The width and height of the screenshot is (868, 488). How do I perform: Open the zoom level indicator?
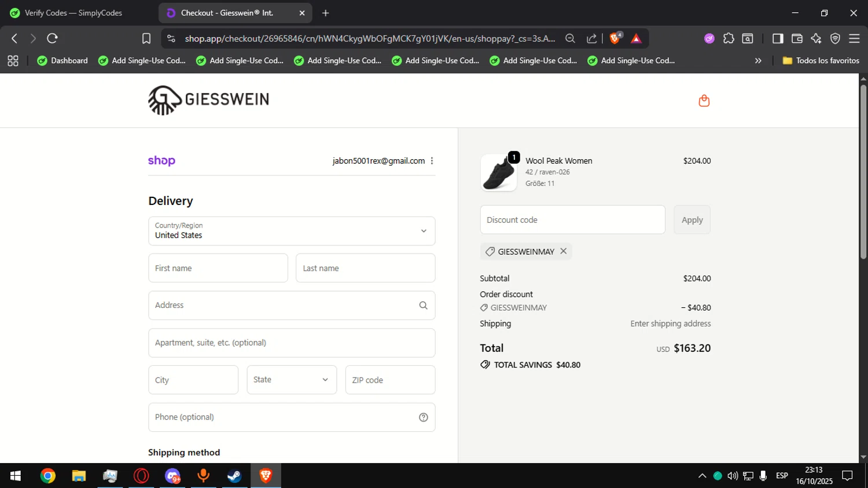570,38
